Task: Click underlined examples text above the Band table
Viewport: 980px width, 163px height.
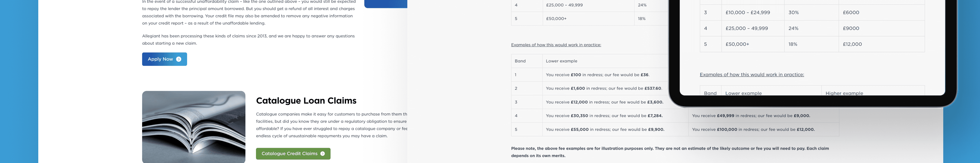Action: (556, 45)
